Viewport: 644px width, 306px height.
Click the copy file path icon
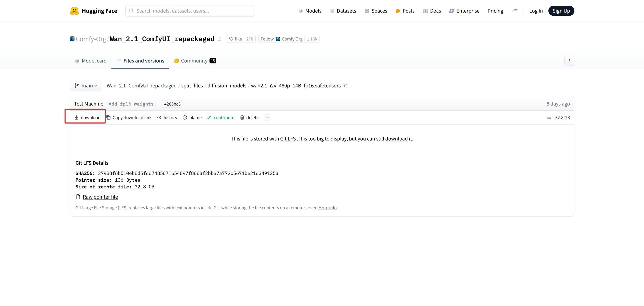[346, 86]
